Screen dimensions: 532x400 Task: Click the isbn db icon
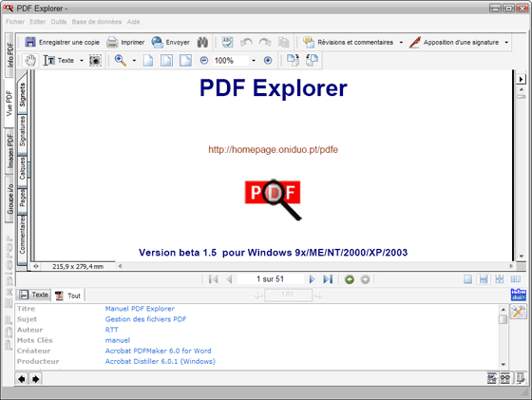tap(519, 295)
